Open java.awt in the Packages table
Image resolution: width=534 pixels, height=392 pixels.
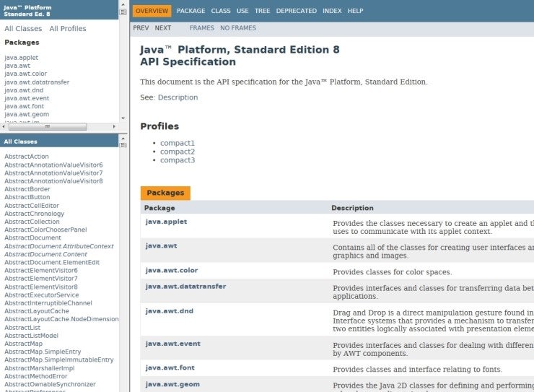(x=161, y=246)
